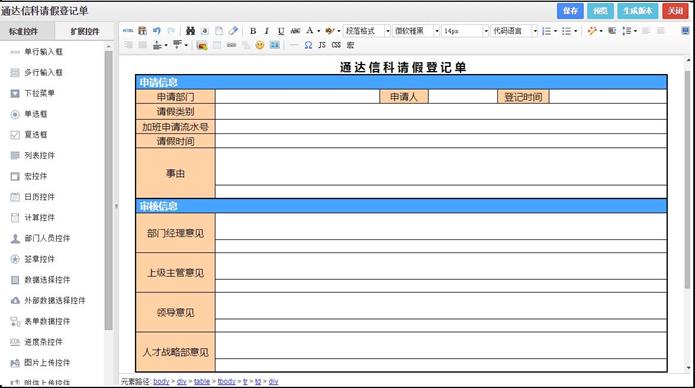Click the fullscreen icon in the toolbar
The height and width of the screenshot is (388, 695).
pos(685,31)
